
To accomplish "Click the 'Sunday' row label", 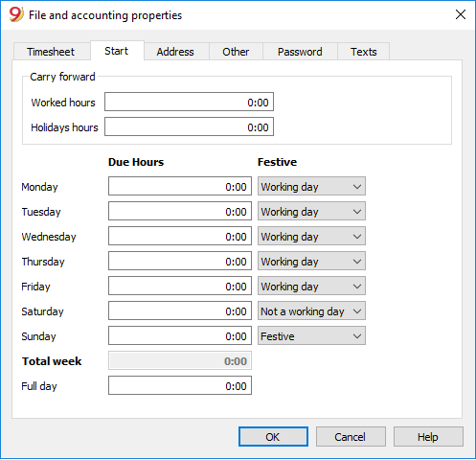I will pyautogui.click(x=38, y=336).
